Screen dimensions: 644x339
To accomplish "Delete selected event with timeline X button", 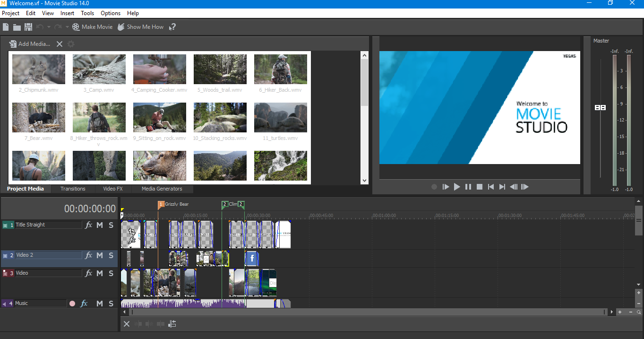I will (127, 324).
